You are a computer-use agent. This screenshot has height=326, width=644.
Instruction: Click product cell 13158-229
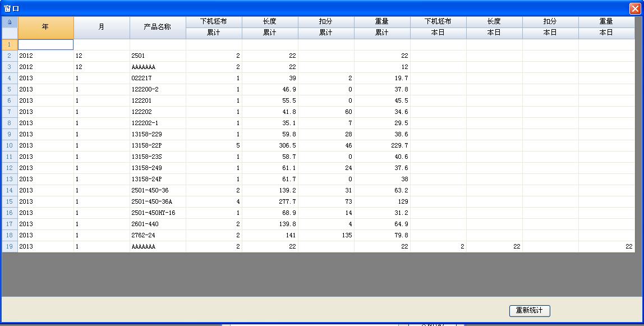click(158, 134)
